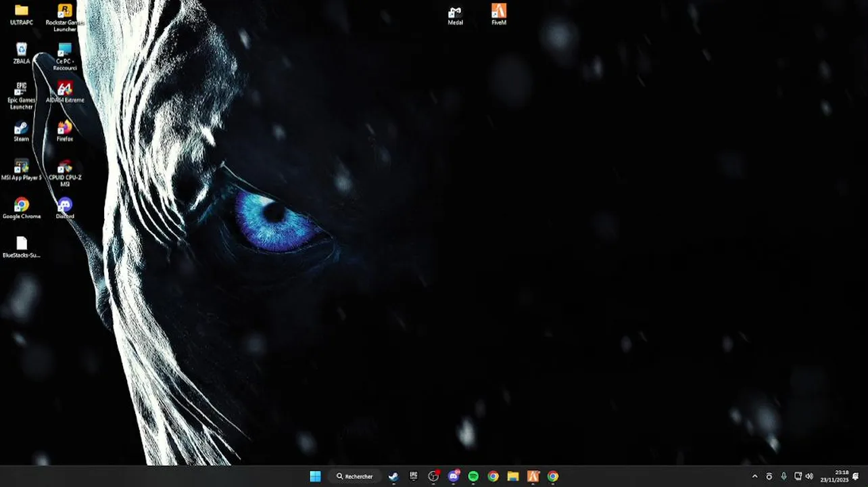The width and height of the screenshot is (868, 487).
Task: Select the Steam desktop shortcut
Action: [x=22, y=131]
